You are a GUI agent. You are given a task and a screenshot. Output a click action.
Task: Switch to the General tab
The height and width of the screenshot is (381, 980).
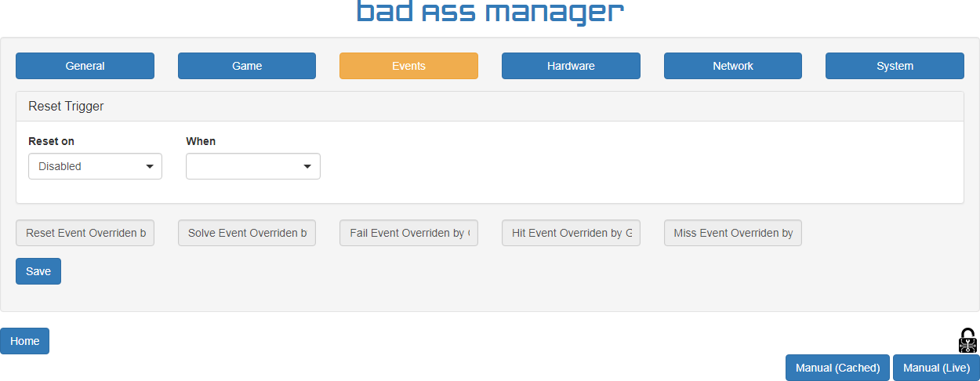tap(85, 66)
